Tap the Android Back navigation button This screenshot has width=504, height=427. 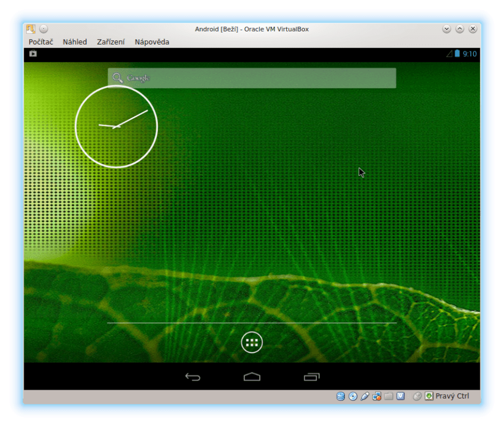click(193, 377)
